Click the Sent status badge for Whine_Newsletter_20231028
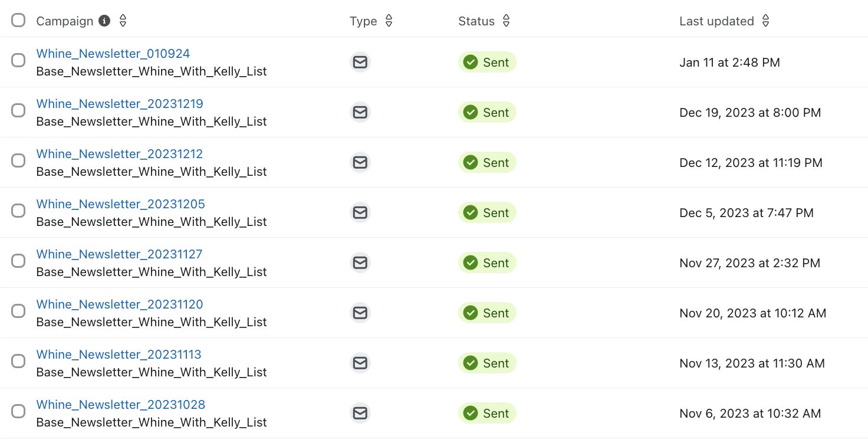The image size is (868, 446). (x=486, y=413)
